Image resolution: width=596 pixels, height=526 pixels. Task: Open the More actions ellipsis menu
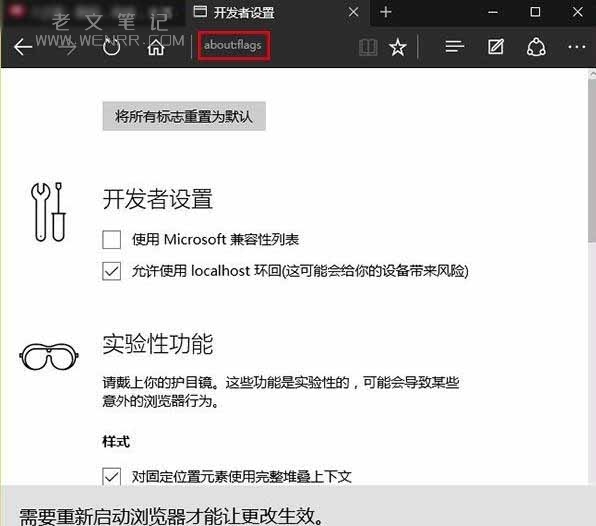click(577, 47)
